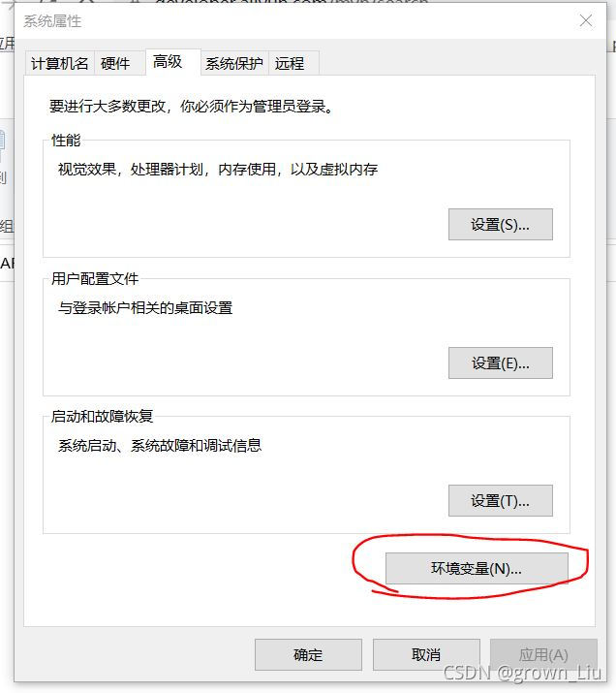Click the 系统属性 title bar text

point(52,20)
